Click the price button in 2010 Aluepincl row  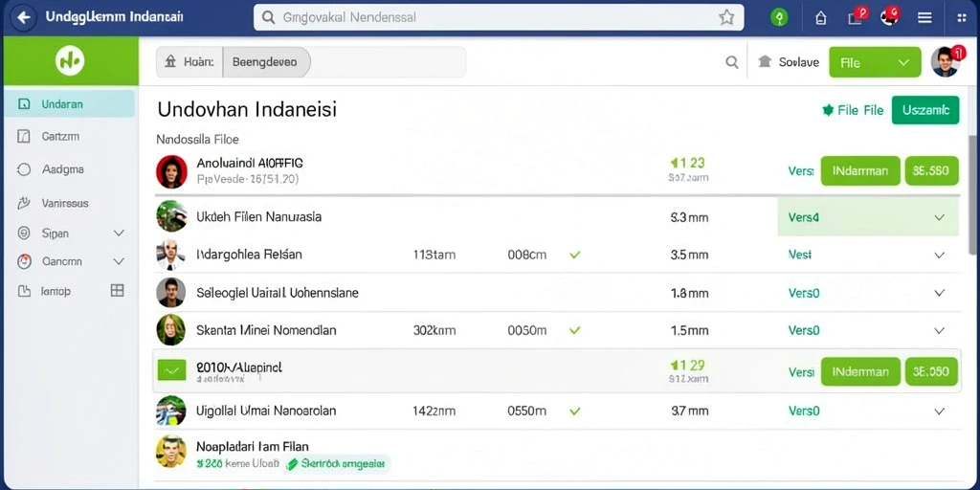(x=931, y=371)
